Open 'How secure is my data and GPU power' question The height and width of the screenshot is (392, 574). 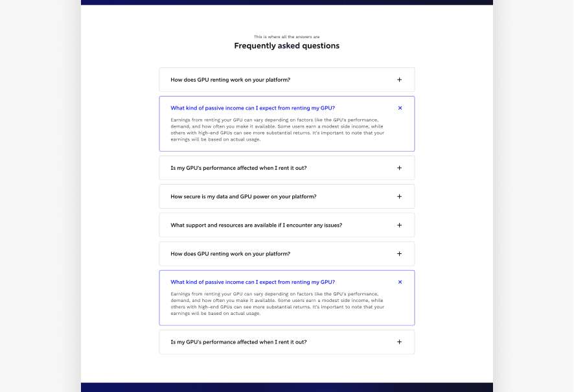pyautogui.click(x=286, y=196)
